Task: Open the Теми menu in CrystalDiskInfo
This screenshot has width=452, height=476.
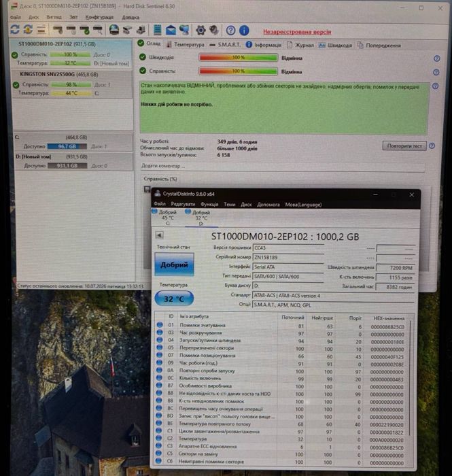Action: 229,204
